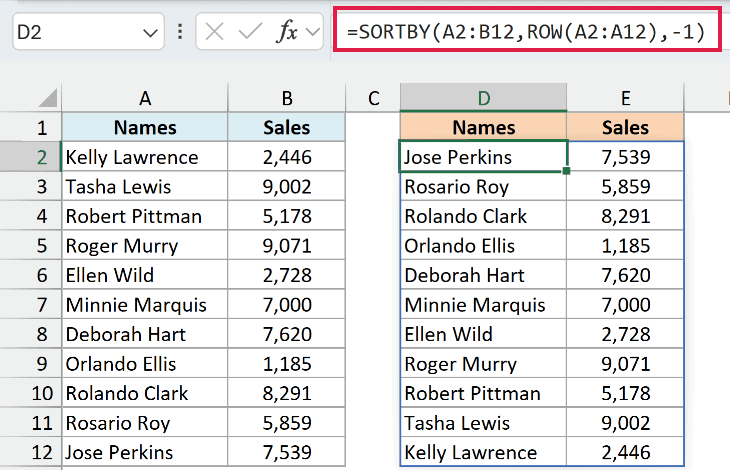Select Deborah Hart in column D
The width and height of the screenshot is (730, 470).
[484, 275]
